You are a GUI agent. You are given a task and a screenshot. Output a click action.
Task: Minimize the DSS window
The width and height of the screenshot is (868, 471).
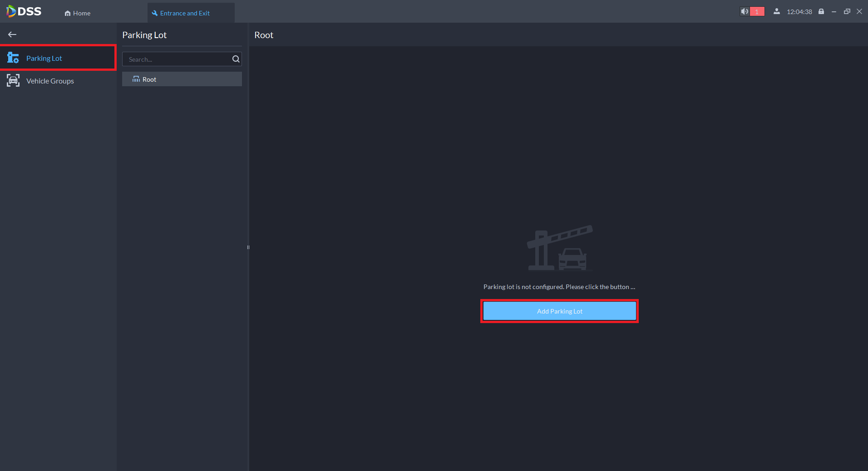834,12
